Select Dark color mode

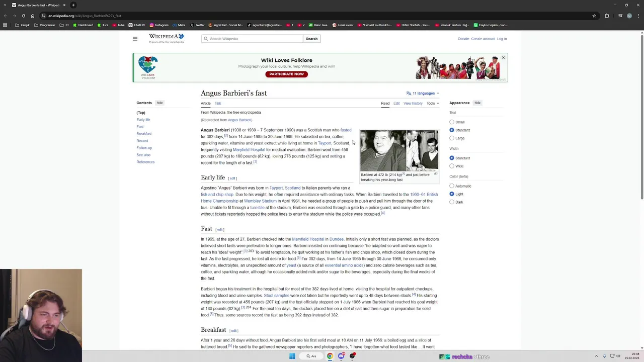pos(452,202)
